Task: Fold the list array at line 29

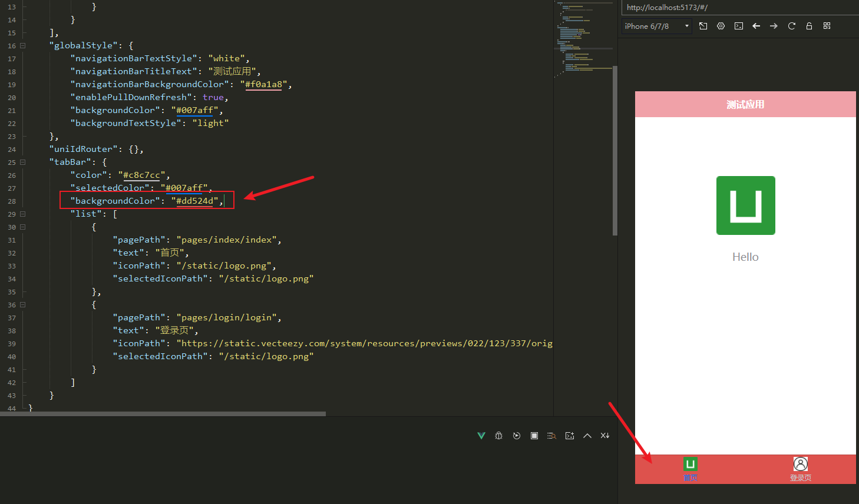Action: (23, 214)
